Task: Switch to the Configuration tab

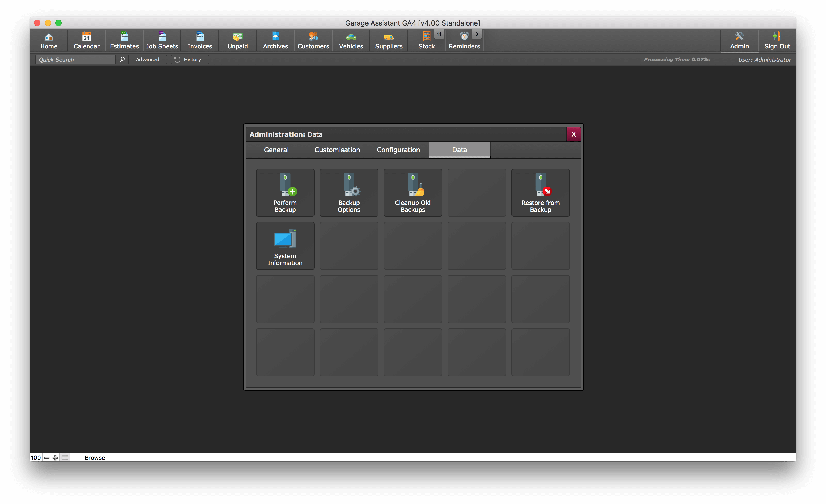Action: pyautogui.click(x=398, y=150)
